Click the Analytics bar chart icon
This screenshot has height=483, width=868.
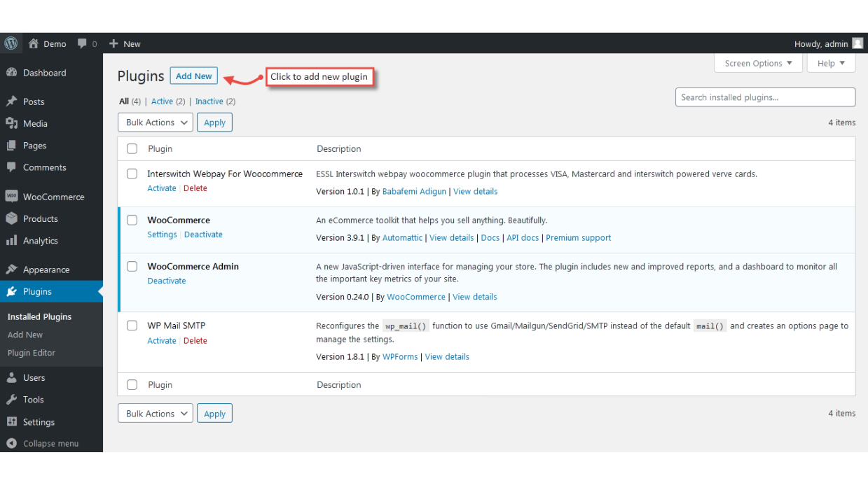pyautogui.click(x=11, y=241)
